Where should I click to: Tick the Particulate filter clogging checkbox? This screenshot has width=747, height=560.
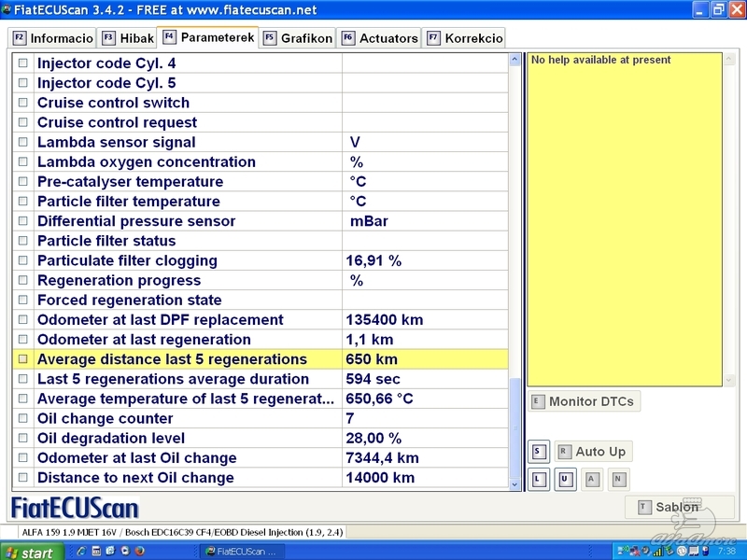point(22,260)
